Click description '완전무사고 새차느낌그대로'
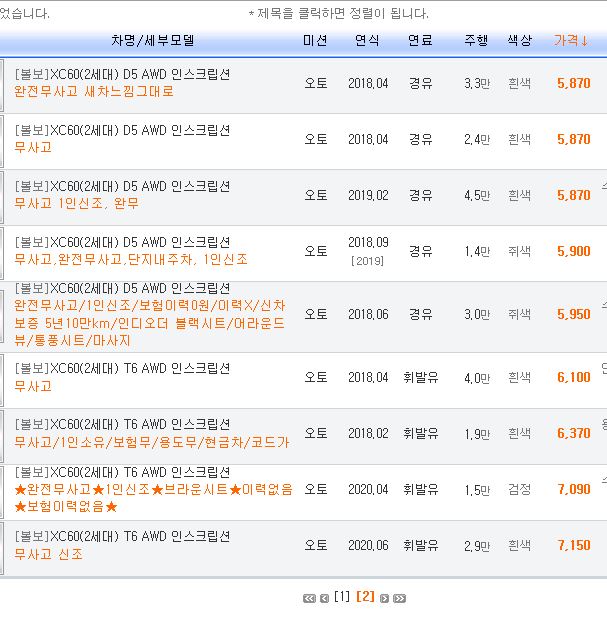This screenshot has width=607, height=621. click(94, 92)
